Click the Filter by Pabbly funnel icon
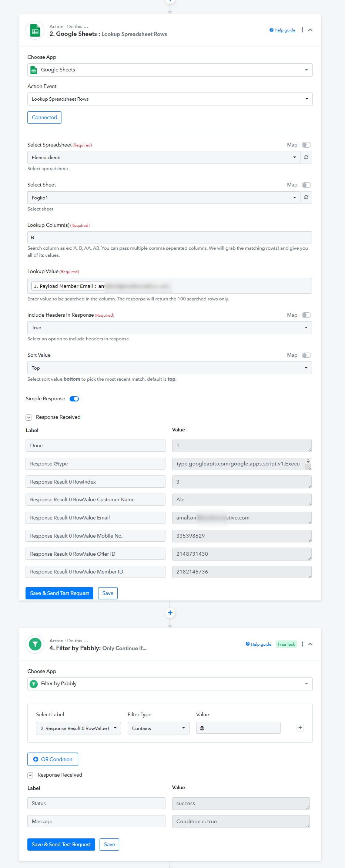Viewport: 345px width, 868px height. coord(35,644)
